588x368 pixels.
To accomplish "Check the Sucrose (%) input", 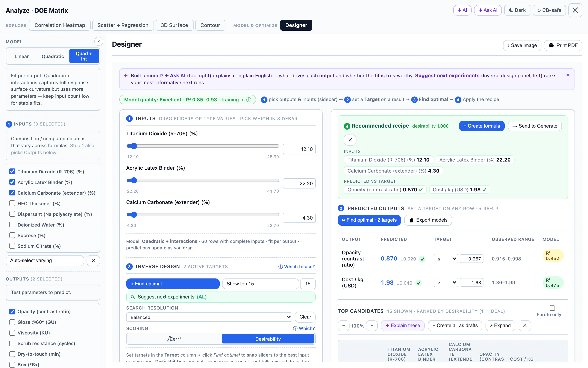I will (12, 235).
